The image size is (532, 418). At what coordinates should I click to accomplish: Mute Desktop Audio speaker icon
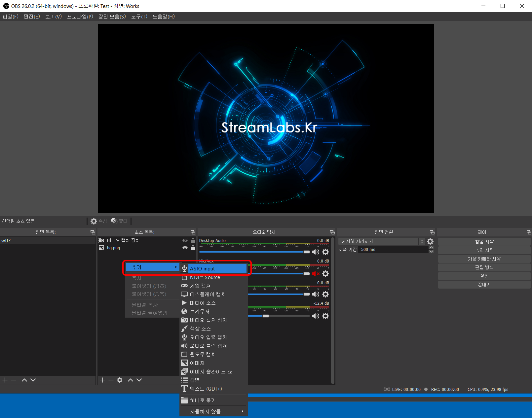tap(316, 252)
